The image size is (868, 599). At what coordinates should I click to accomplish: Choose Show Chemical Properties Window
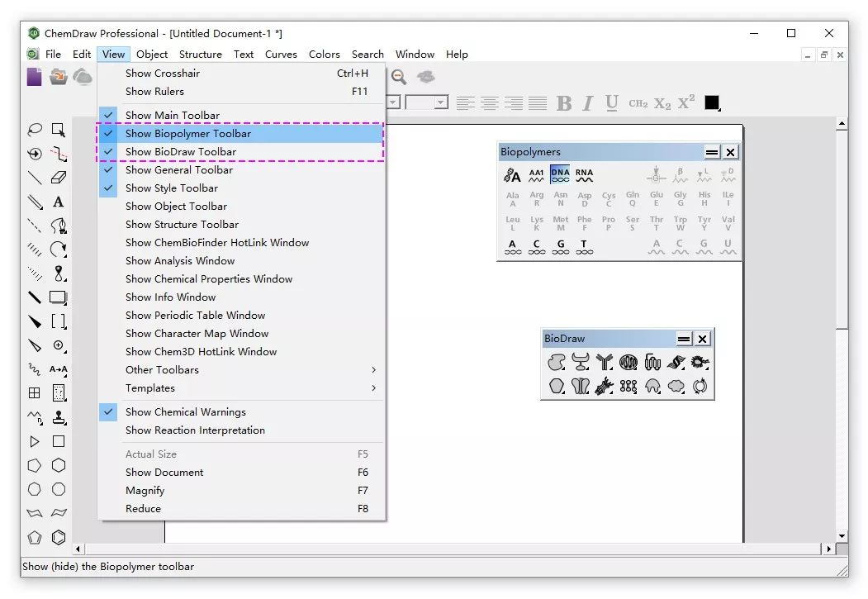click(x=241, y=279)
